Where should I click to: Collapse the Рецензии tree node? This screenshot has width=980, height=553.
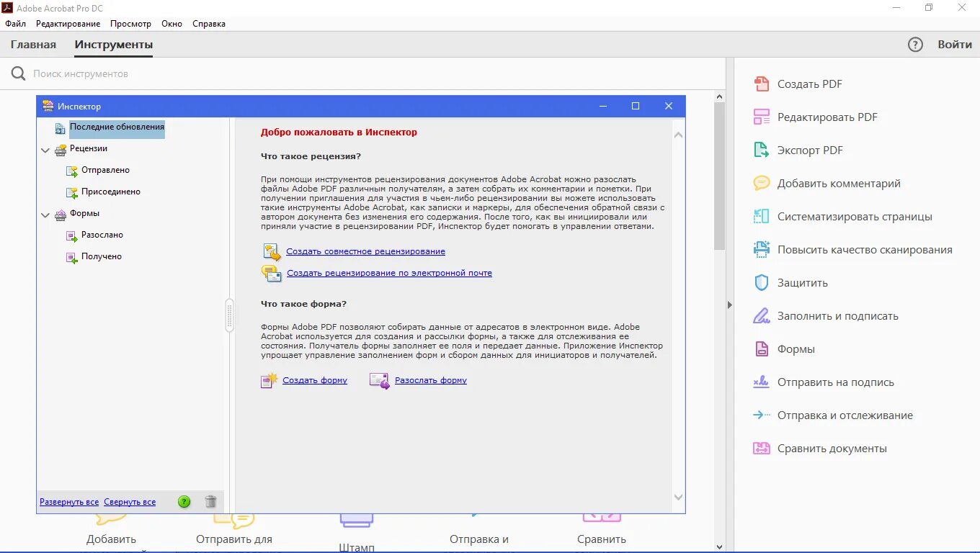(x=45, y=150)
